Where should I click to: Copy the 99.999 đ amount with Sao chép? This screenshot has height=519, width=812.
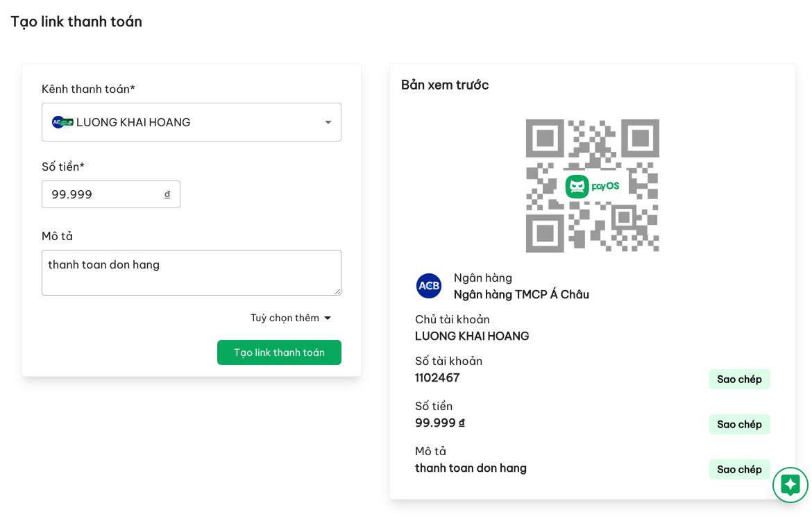coord(739,424)
